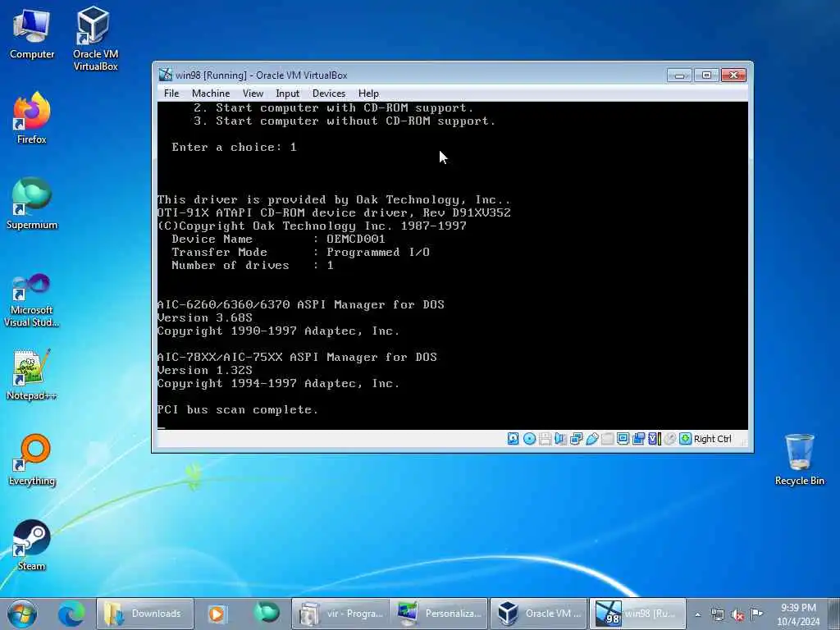840x630 pixels.
Task: Show hidden system tray icons
Action: 697,614
